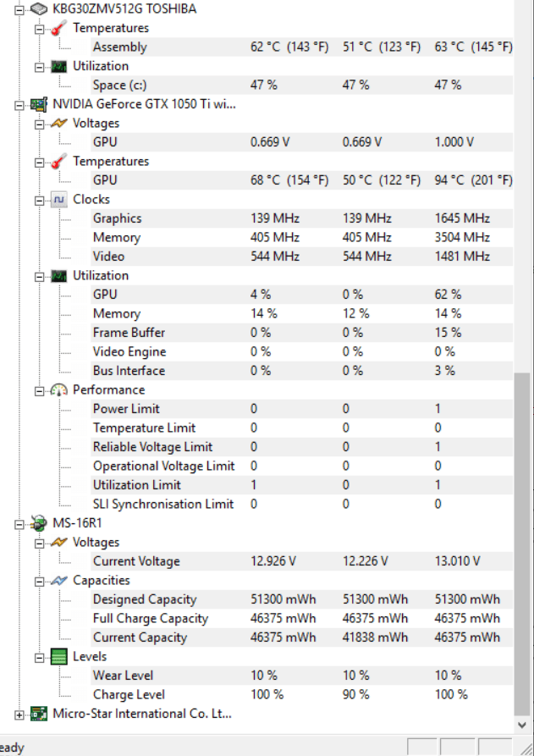Select the GPU temperature row showing 68 °C

click(302, 180)
